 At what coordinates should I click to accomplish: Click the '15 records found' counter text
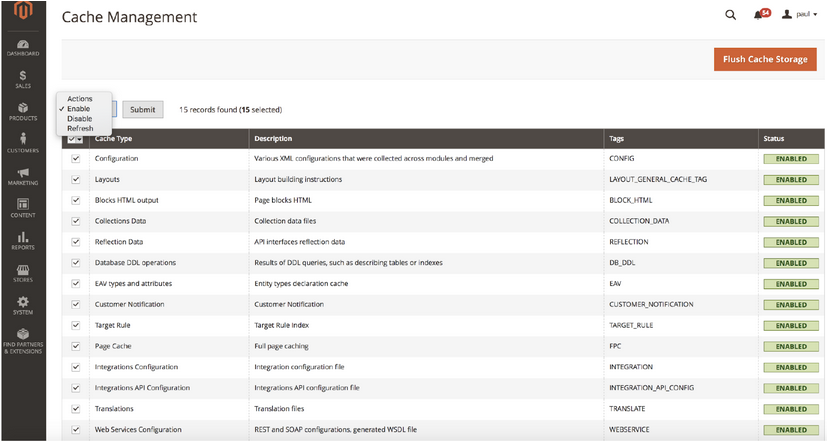208,110
